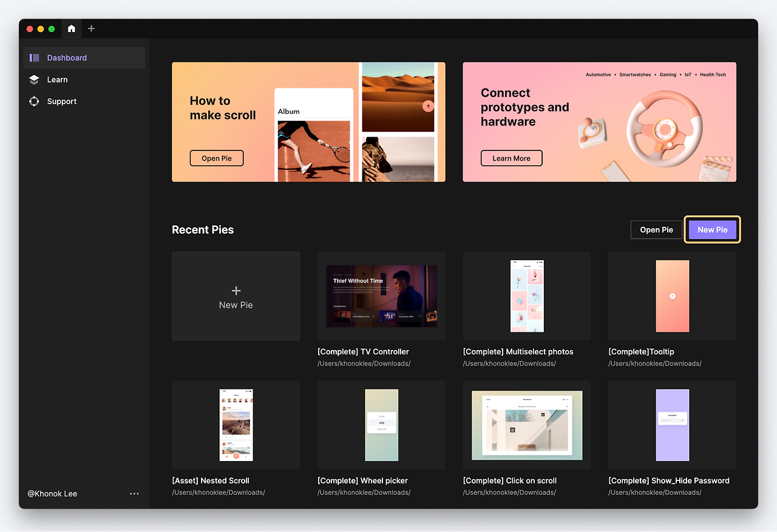Select '[Complete]Tooltip' title text
Screen dimensions: 777x532
tap(641, 352)
